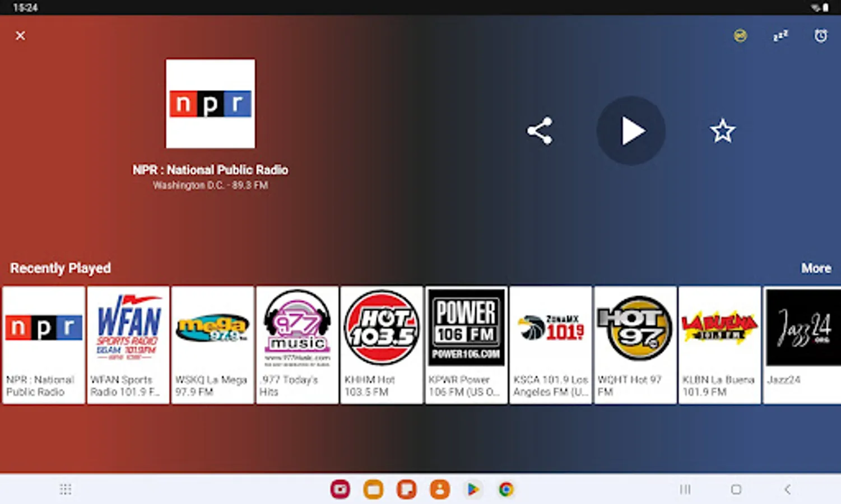841x504 pixels.
Task: Open the sleep timer (zzz) icon
Action: pyautogui.click(x=780, y=36)
